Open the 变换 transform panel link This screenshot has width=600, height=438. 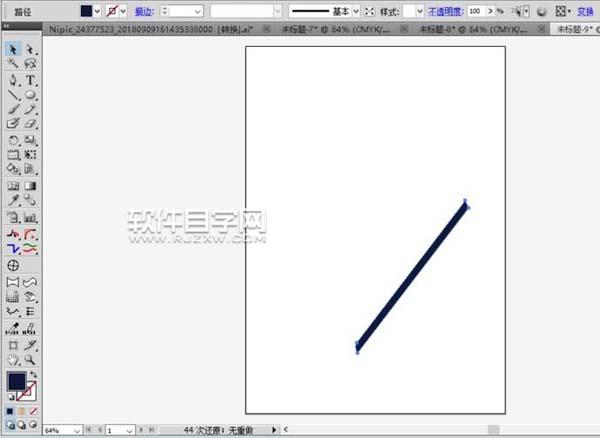[x=585, y=12]
